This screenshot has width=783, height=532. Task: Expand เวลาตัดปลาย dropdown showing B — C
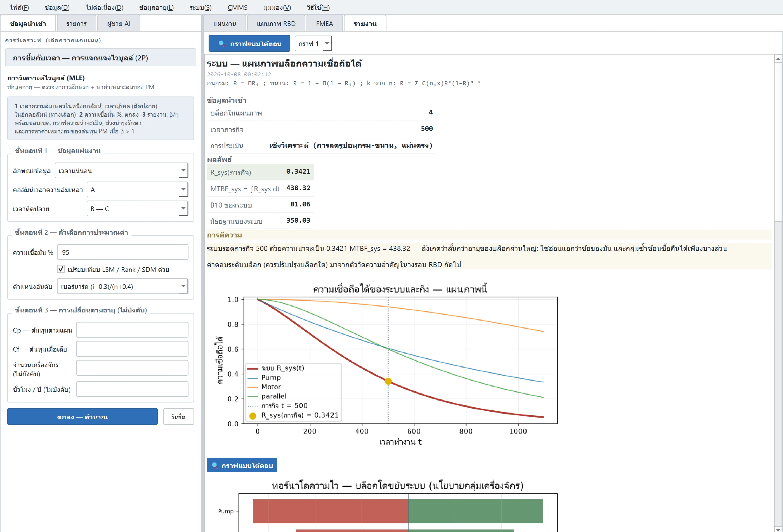pyautogui.click(x=138, y=209)
